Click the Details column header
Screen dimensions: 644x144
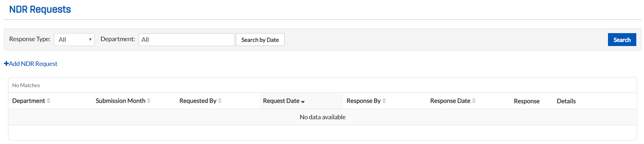[x=566, y=101]
